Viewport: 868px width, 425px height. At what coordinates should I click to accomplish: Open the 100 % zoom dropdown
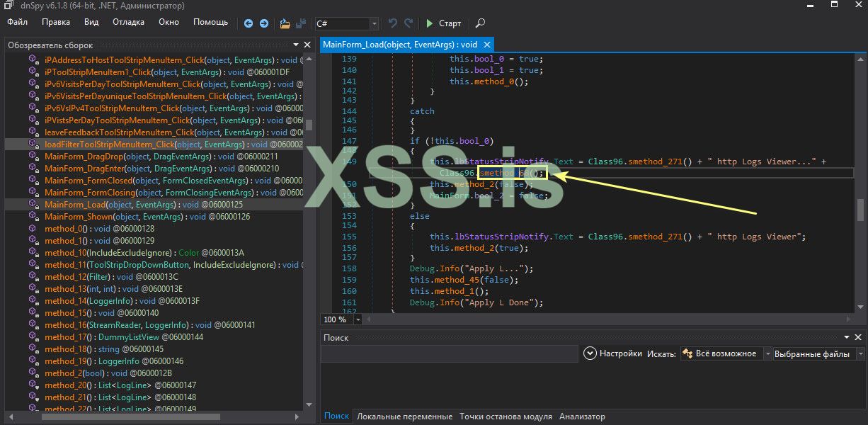click(x=358, y=319)
